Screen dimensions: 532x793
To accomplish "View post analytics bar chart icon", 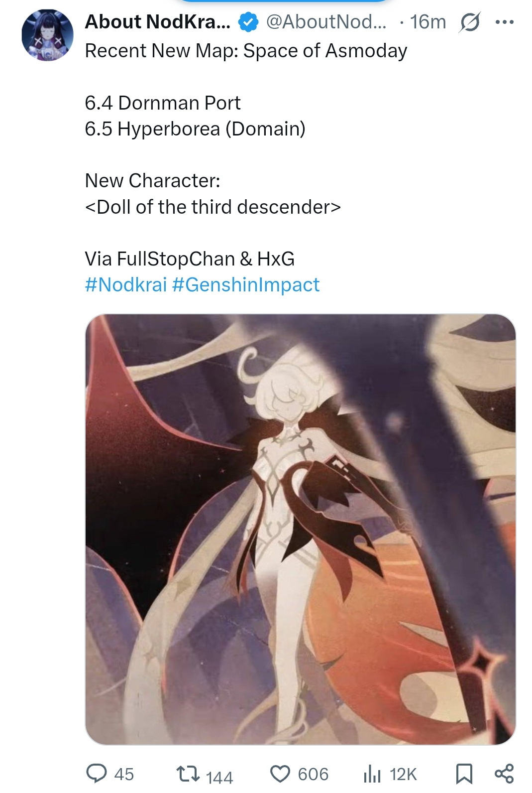I will point(372,774).
